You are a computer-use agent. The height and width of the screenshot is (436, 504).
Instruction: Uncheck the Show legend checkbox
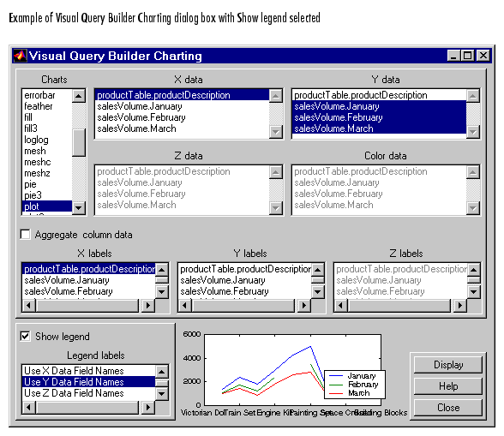coord(26,337)
